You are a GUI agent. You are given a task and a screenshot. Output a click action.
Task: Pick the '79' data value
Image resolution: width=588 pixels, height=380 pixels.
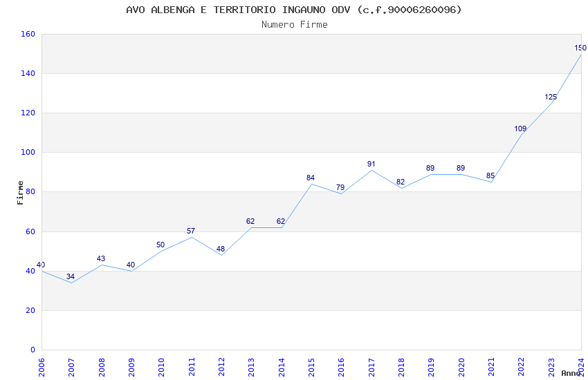(340, 187)
